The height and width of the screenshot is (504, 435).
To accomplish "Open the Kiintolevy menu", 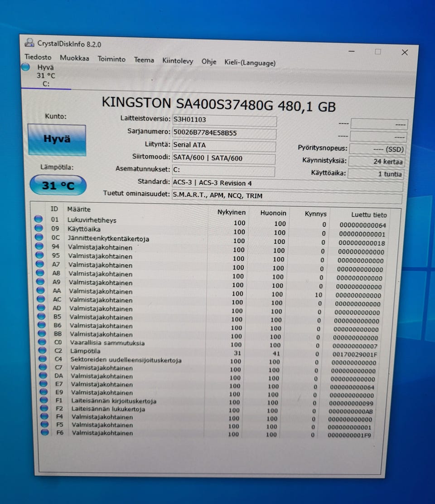I will (178, 61).
